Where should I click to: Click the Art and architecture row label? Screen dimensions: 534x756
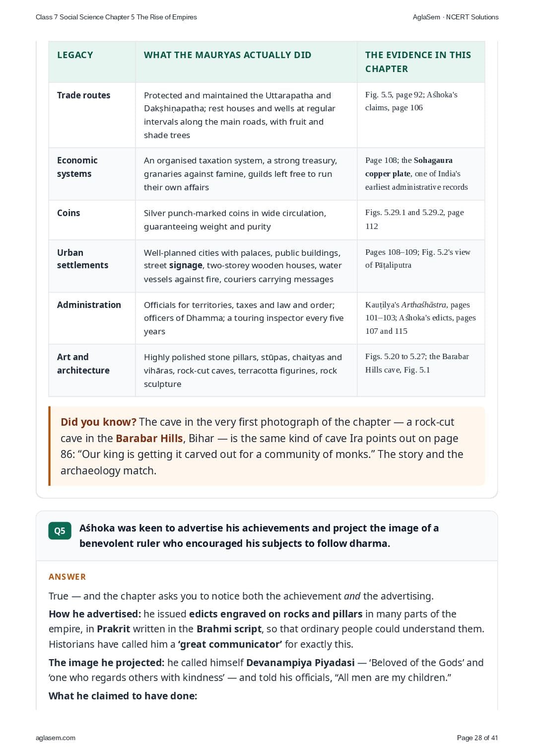(83, 364)
